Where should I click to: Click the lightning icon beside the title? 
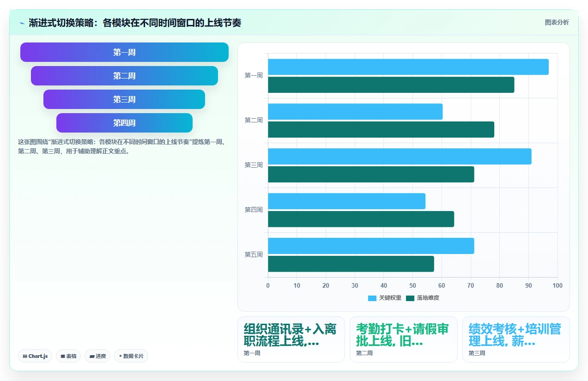pyautogui.click(x=22, y=23)
